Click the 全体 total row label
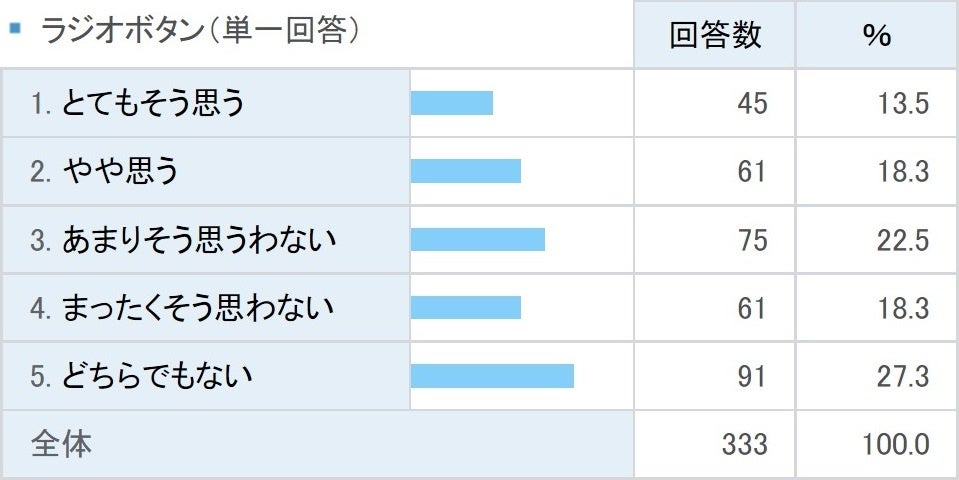 point(61,444)
